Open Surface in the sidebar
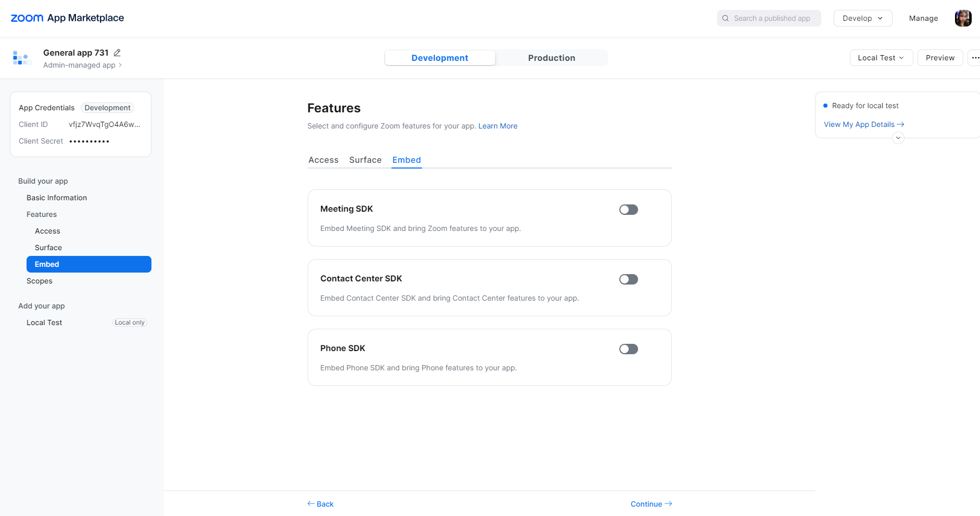This screenshot has width=980, height=516. point(48,248)
